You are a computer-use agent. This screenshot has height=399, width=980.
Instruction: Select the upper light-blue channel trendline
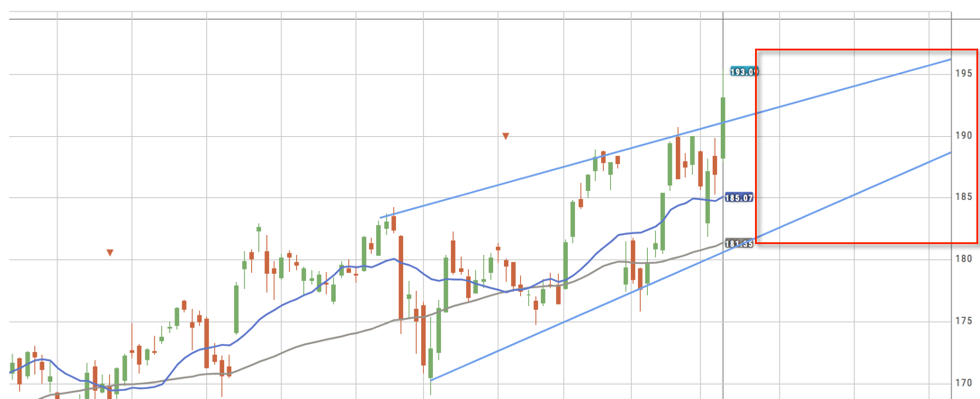coord(540,175)
